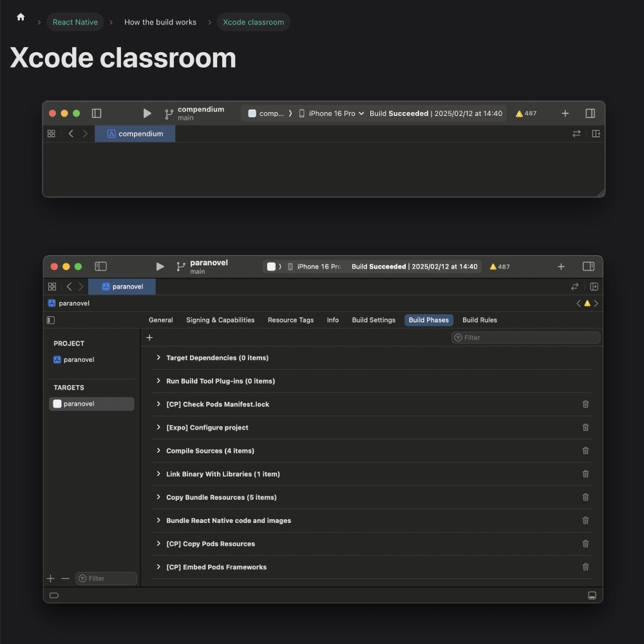Add editor split in paranovel window
The height and width of the screenshot is (644, 644).
coord(594,287)
